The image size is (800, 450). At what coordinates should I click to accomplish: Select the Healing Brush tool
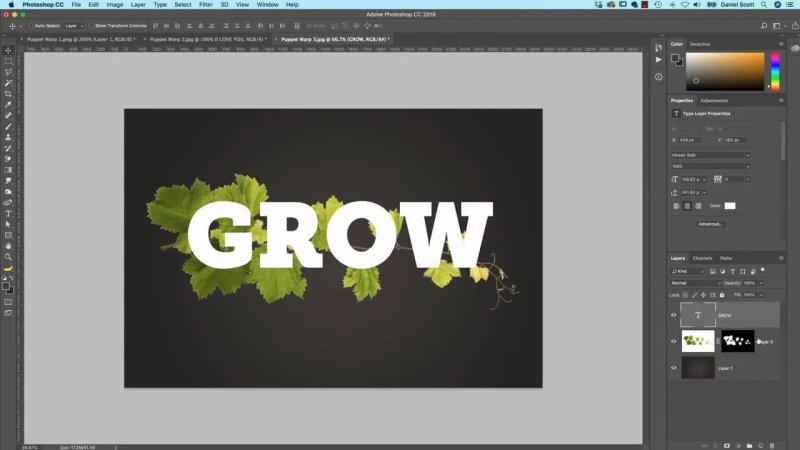(x=8, y=115)
